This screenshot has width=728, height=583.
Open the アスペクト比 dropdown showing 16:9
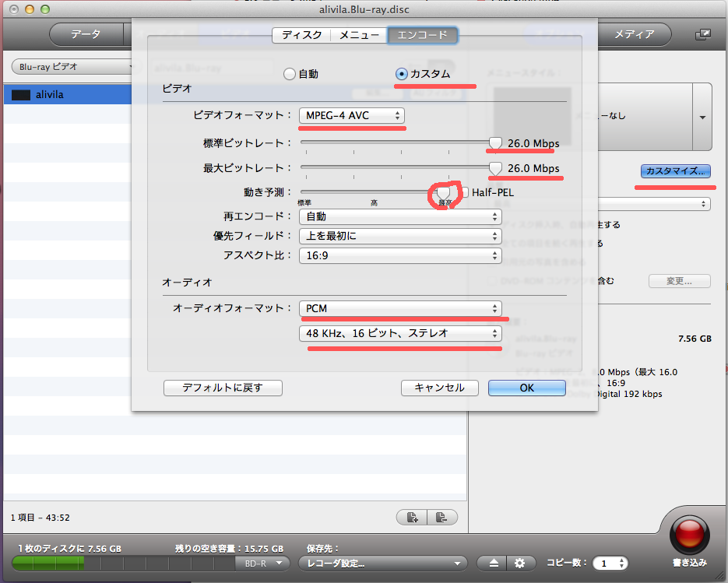point(400,255)
